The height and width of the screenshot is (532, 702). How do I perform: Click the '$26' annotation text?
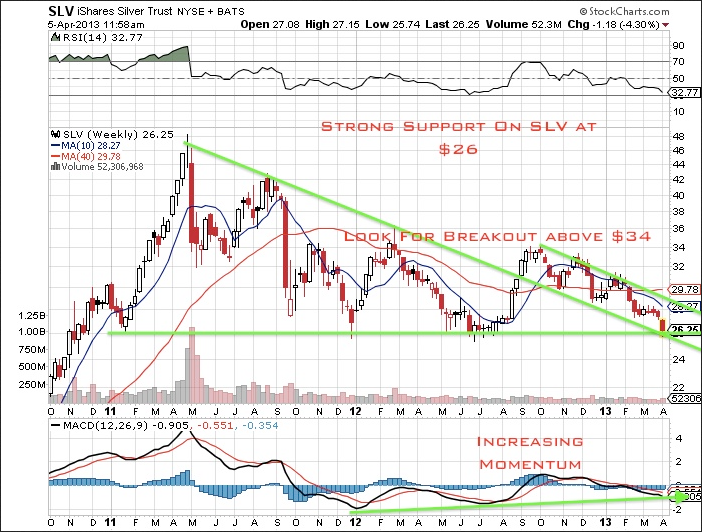[x=458, y=149]
